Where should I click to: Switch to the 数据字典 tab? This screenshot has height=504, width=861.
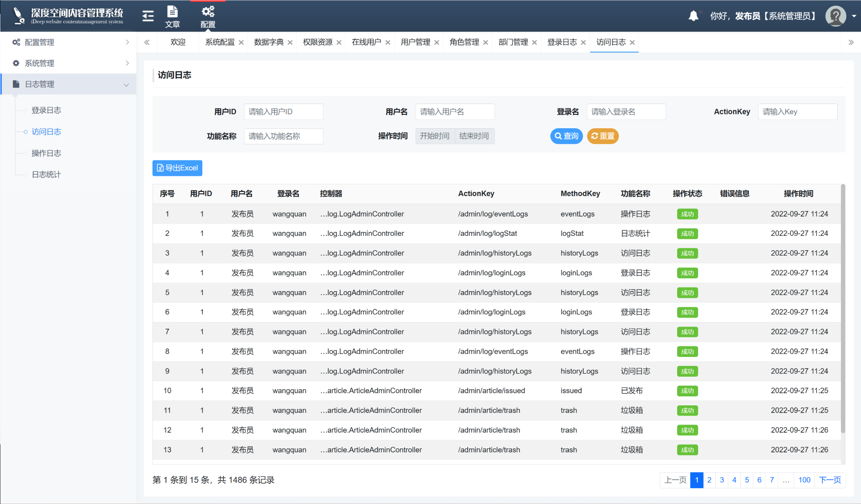(269, 42)
